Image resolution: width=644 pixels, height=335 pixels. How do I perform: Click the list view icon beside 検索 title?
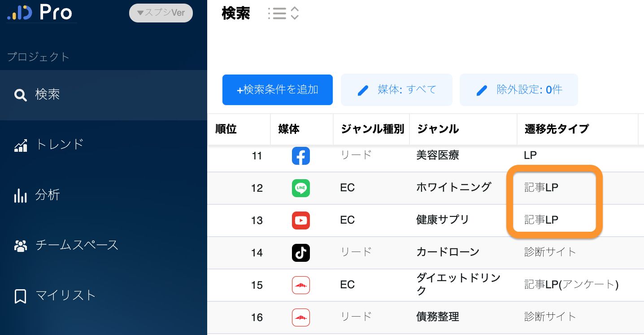coord(277,13)
